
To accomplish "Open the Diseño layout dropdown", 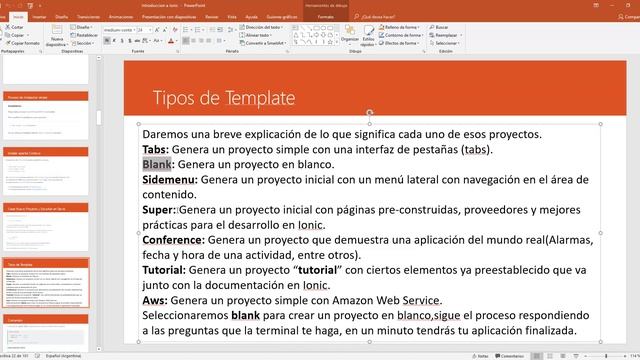I will click(x=82, y=27).
